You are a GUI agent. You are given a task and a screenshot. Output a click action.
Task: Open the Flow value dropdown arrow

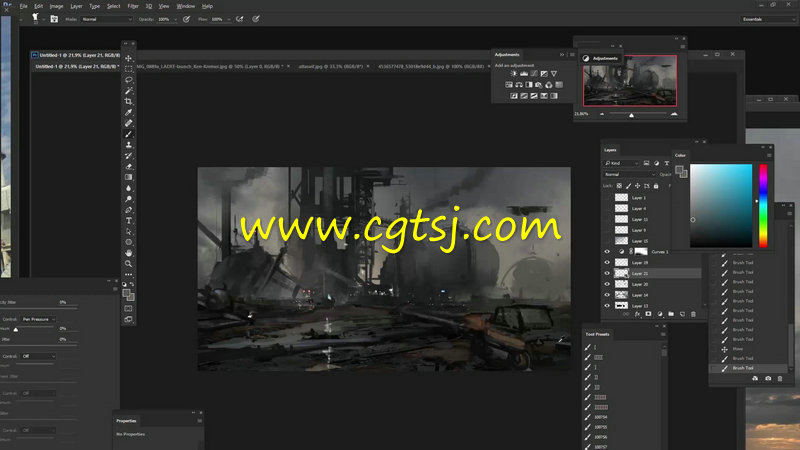pos(229,19)
